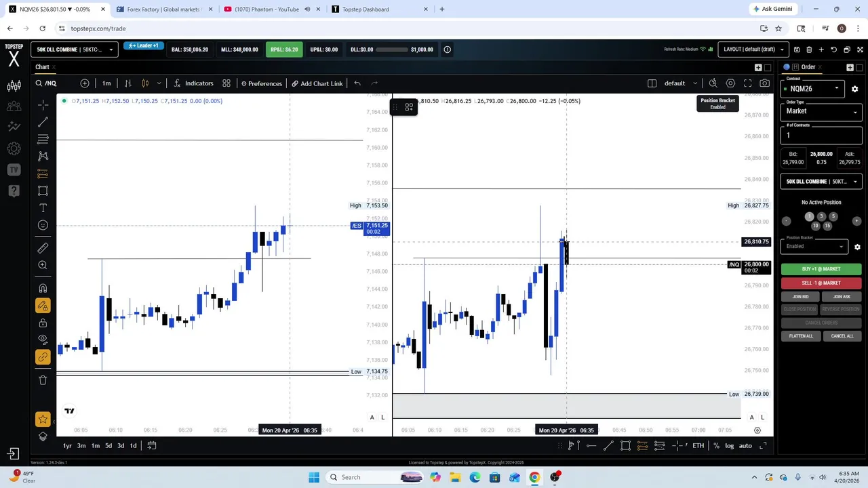The width and height of the screenshot is (868, 488).
Task: Select the ruler measure tool
Action: (x=43, y=248)
